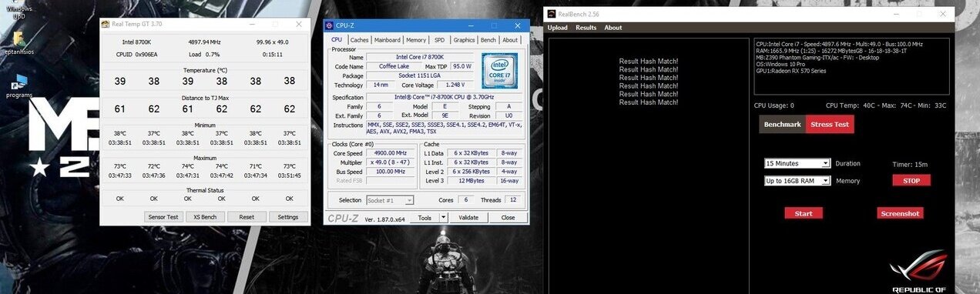Screen dimensions: 980x294
Task: Open the Results menu in RealBench
Action: click(x=586, y=28)
